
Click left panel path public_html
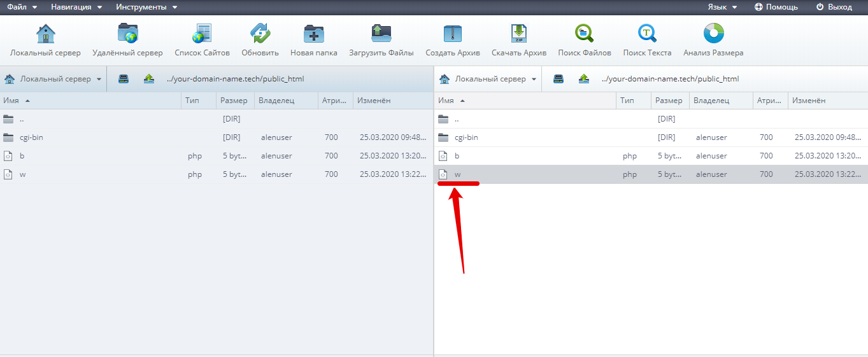284,80
